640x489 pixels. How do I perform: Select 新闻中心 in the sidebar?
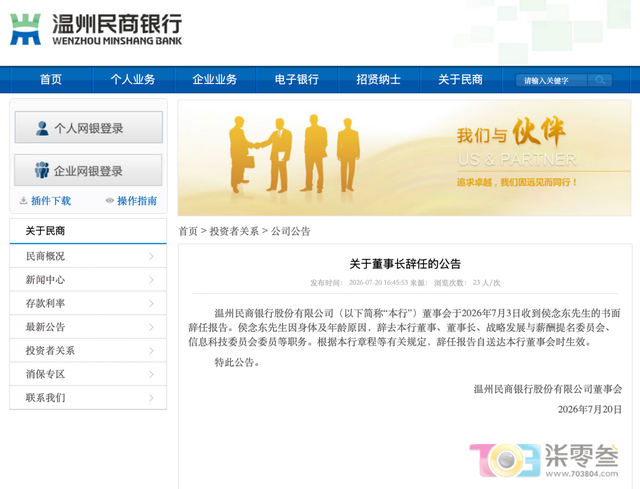(88, 280)
